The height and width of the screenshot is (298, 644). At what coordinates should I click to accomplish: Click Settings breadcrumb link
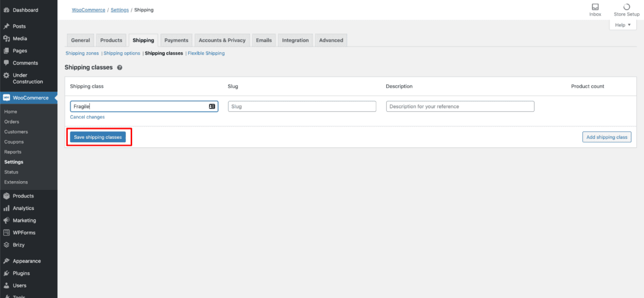tap(119, 10)
